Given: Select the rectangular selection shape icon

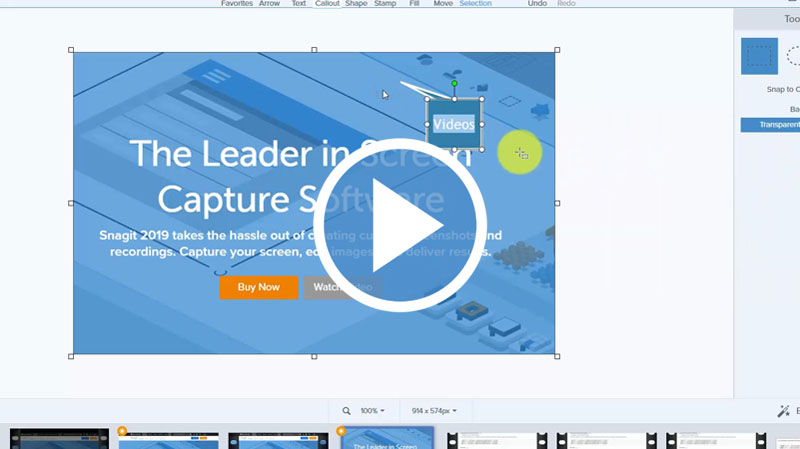Looking at the screenshot, I should click(759, 56).
